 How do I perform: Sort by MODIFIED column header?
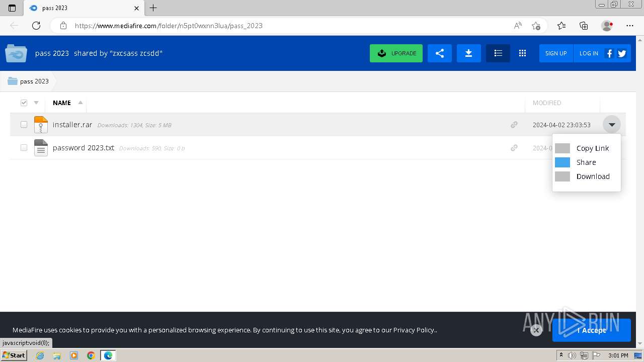click(547, 103)
